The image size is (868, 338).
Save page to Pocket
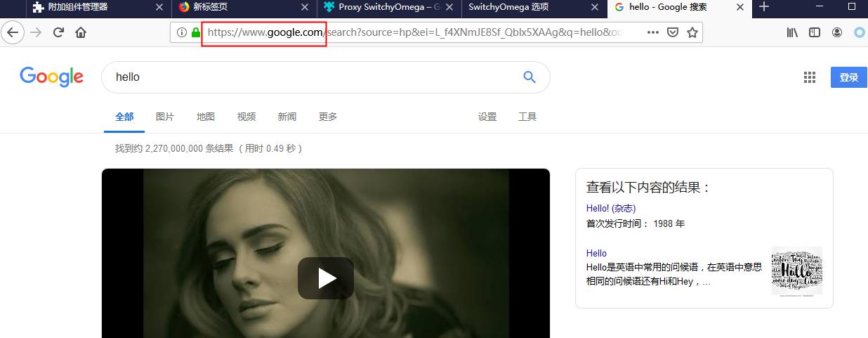[673, 32]
